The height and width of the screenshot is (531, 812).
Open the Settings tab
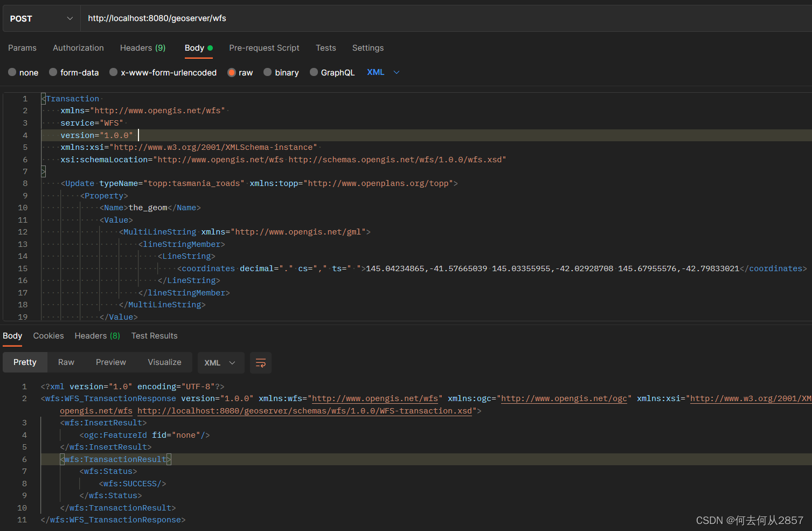(367, 48)
